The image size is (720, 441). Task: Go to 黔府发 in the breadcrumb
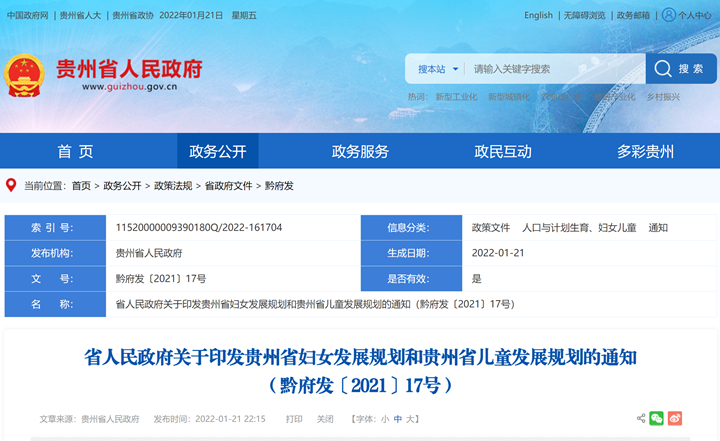click(x=279, y=186)
